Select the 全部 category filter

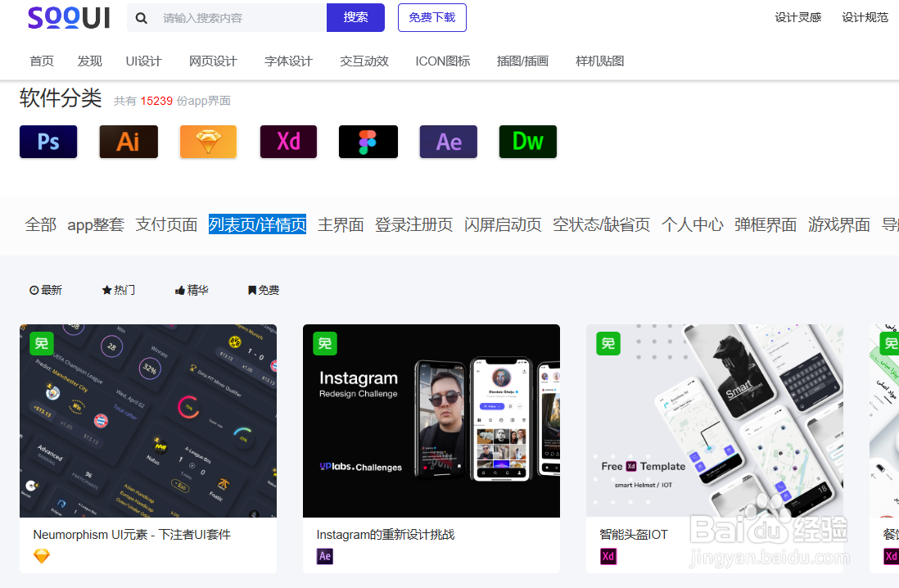click(x=41, y=224)
